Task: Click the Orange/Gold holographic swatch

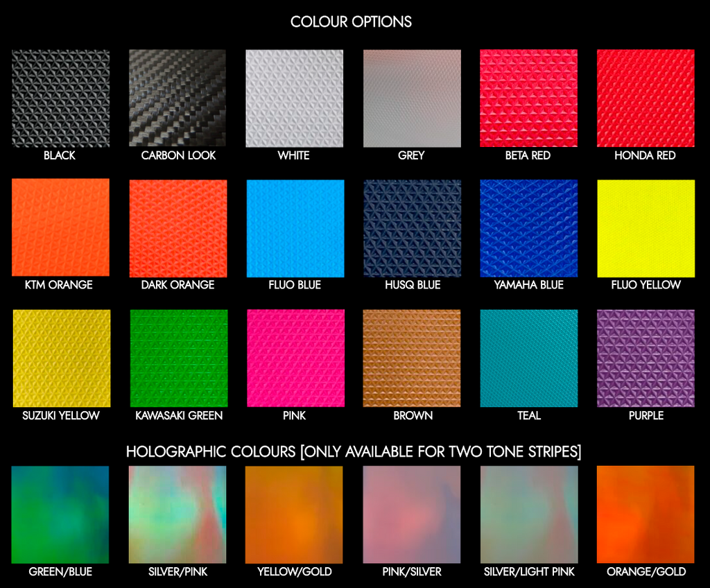Action: pos(646,514)
